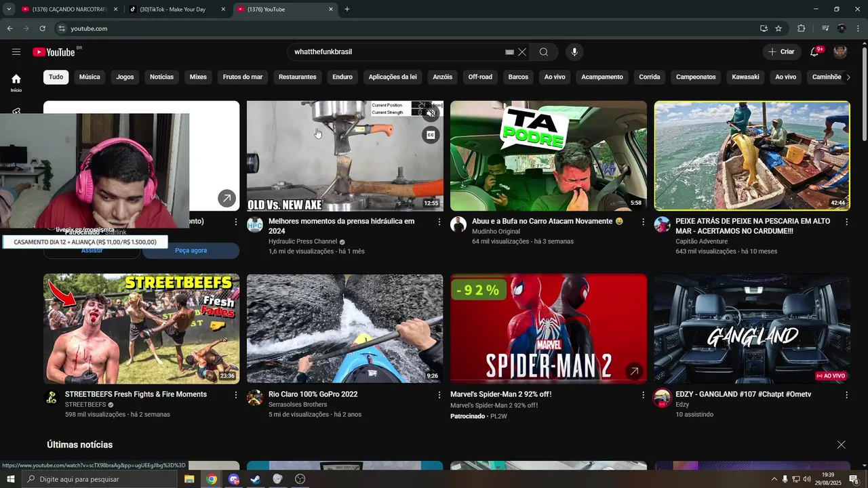The height and width of the screenshot is (488, 868).
Task: Reload the page
Action: (42, 28)
